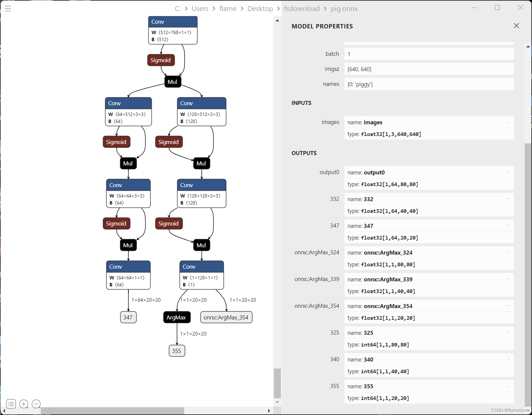Click the names value {0: 'piggy'}
532x415 pixels.
click(x=429, y=84)
